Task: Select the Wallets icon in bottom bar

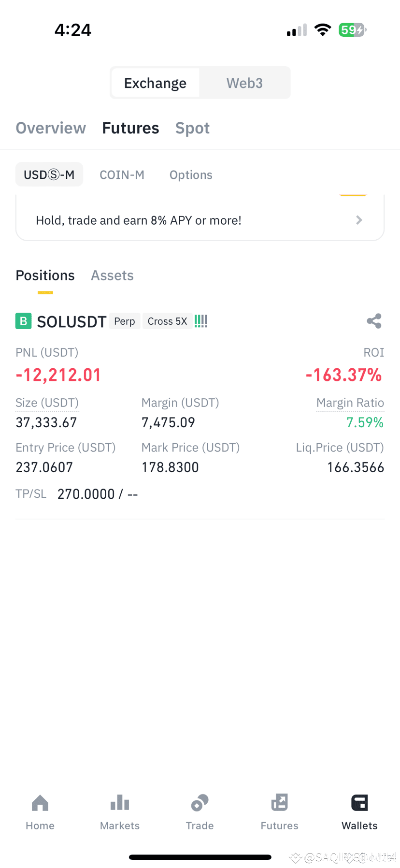Action: pyautogui.click(x=359, y=803)
